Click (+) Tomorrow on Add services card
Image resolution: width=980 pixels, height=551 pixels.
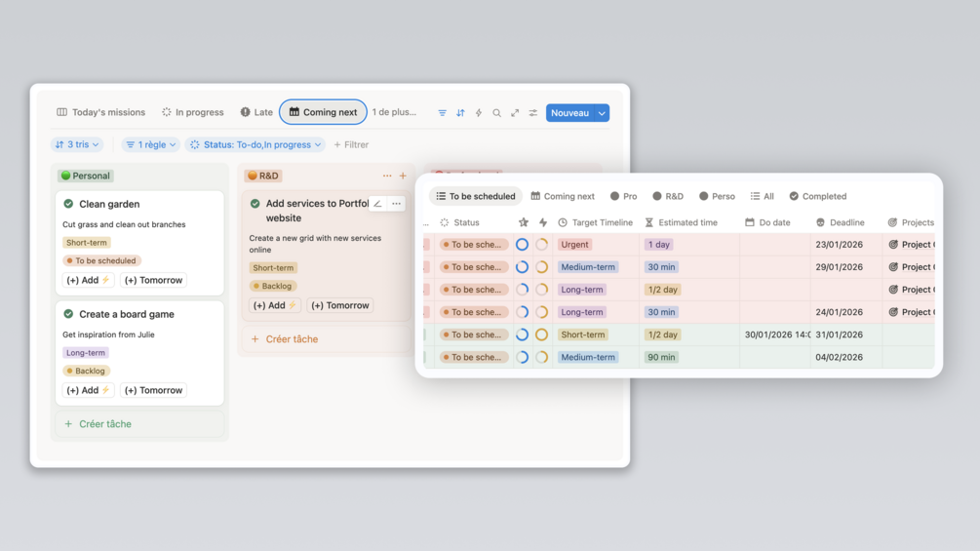(340, 305)
